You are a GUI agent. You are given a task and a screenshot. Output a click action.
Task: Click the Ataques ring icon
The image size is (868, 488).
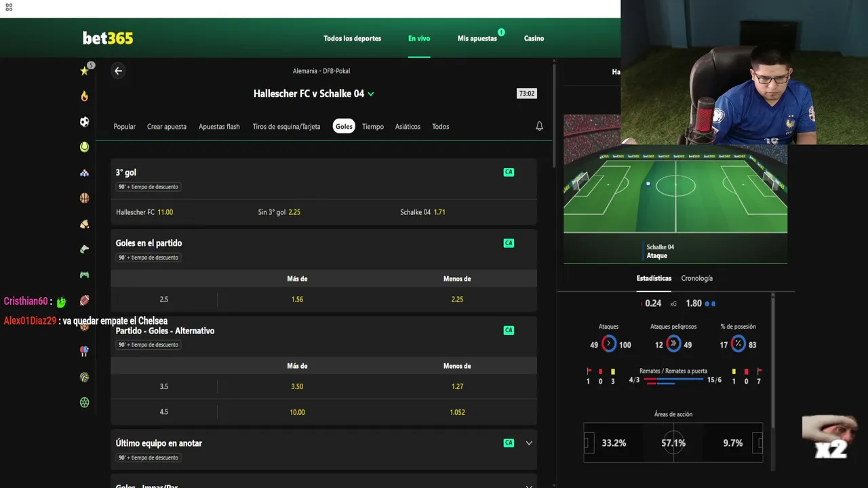tap(609, 344)
